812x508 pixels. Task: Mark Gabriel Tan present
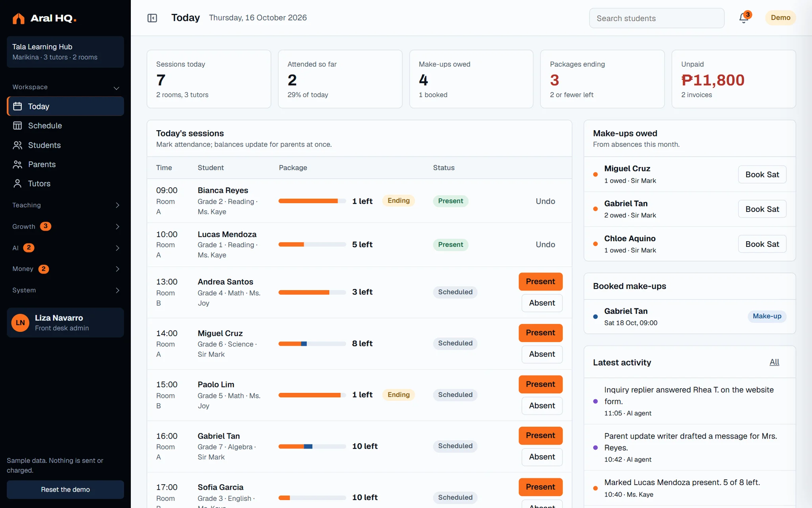[540, 435]
